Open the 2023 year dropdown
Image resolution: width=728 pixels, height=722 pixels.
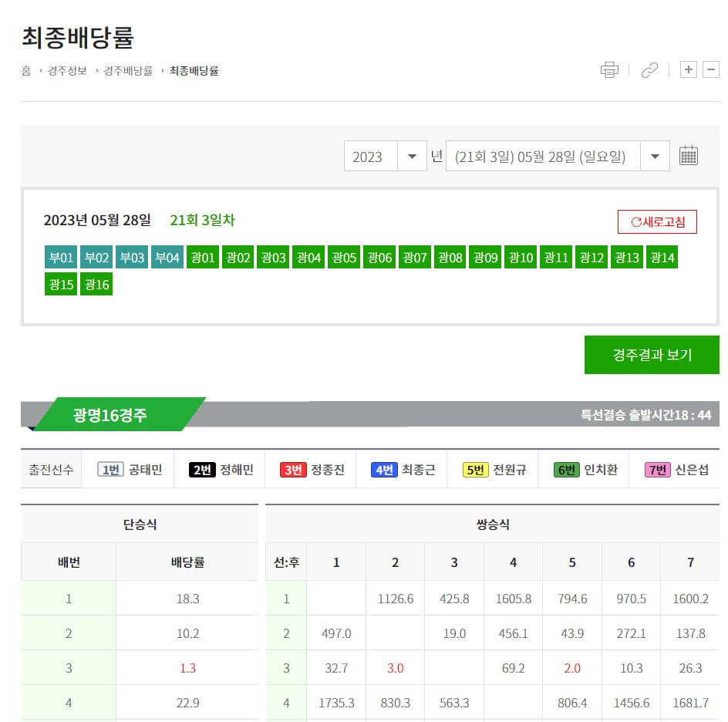tap(385, 155)
